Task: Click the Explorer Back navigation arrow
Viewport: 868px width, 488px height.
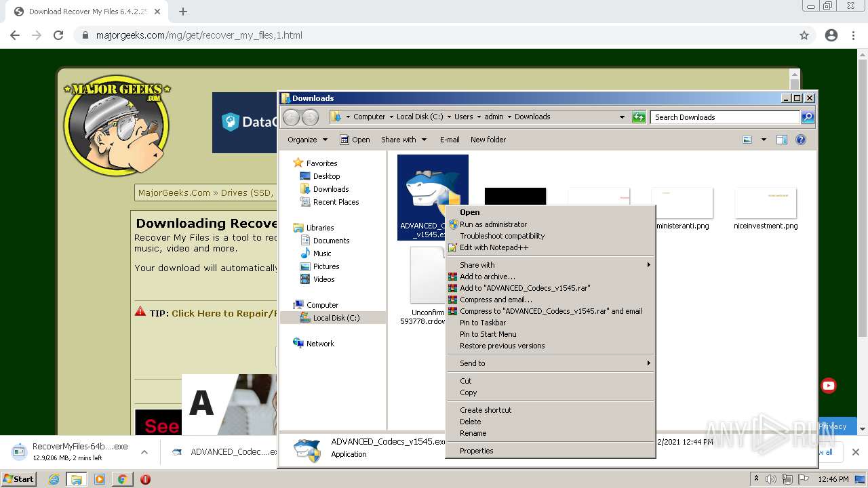Action: 291,117
